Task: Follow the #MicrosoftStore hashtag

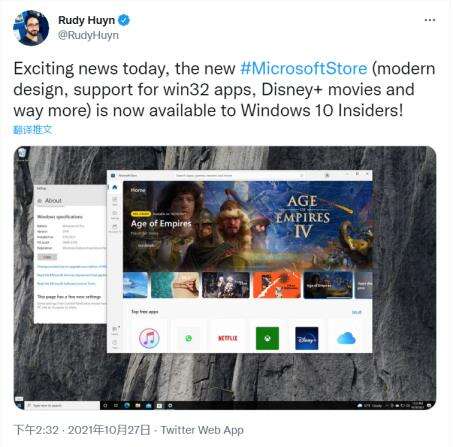Action: click(304, 69)
